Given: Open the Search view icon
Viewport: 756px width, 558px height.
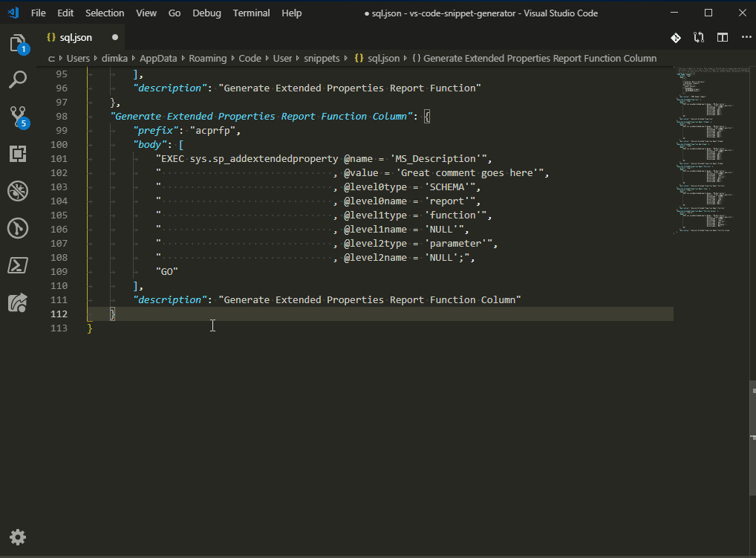Looking at the screenshot, I should click(x=18, y=79).
